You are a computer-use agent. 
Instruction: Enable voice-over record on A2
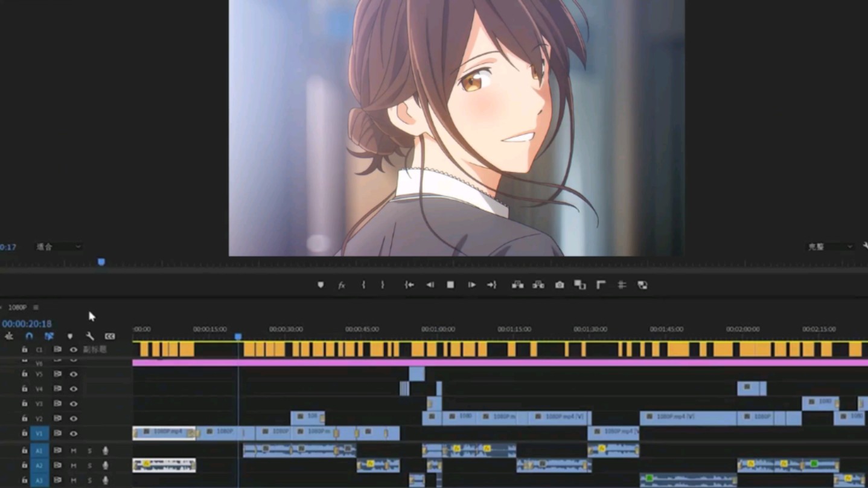(106, 465)
